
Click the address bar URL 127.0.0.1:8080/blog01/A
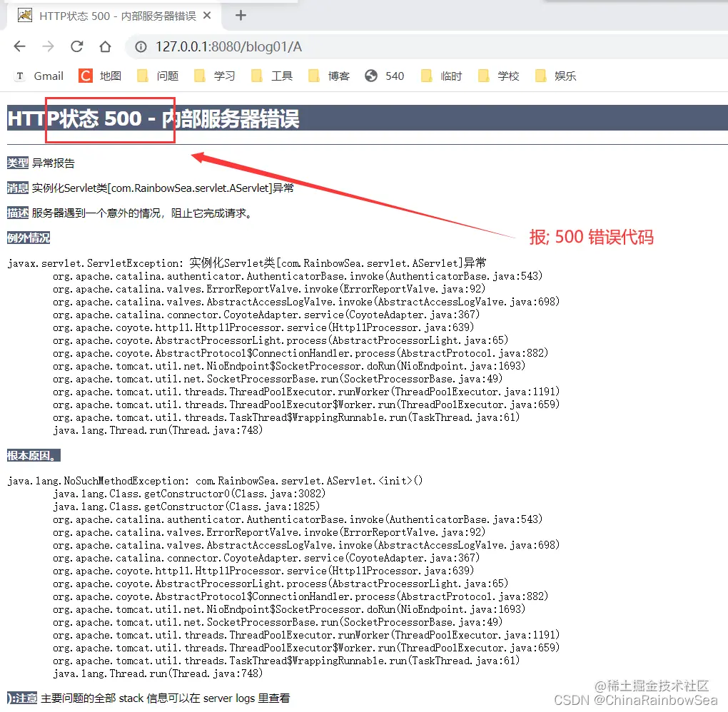(228, 47)
